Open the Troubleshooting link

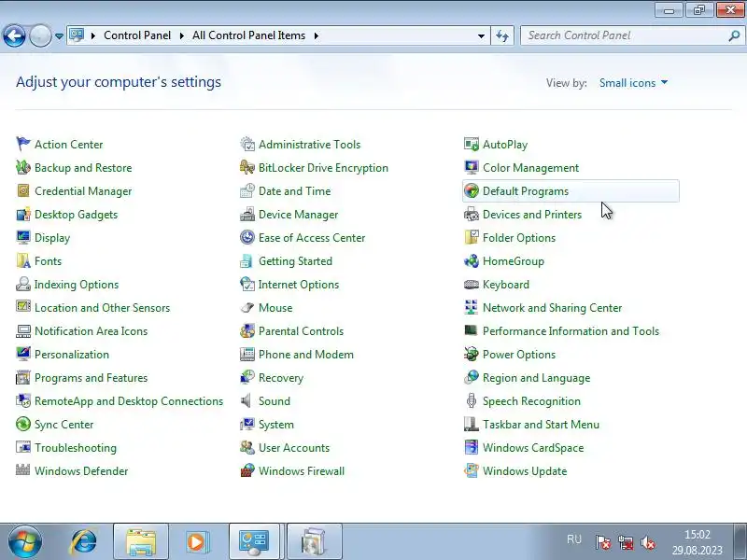click(x=76, y=448)
